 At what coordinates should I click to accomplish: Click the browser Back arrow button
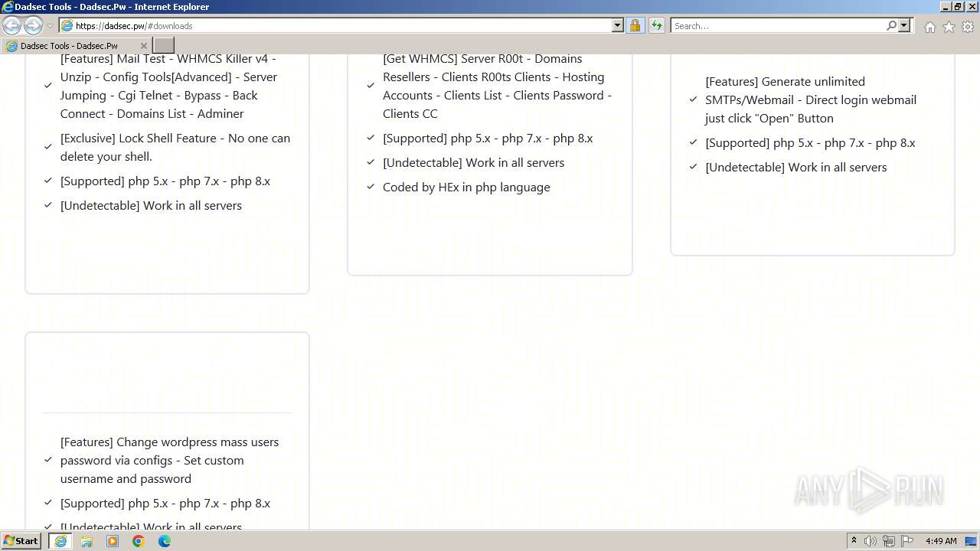click(x=11, y=25)
